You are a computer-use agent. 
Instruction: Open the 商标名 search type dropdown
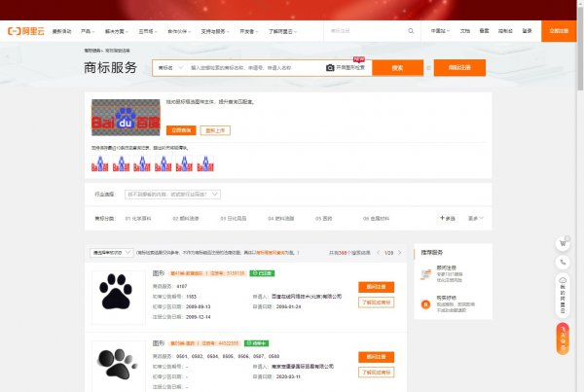[x=170, y=68]
